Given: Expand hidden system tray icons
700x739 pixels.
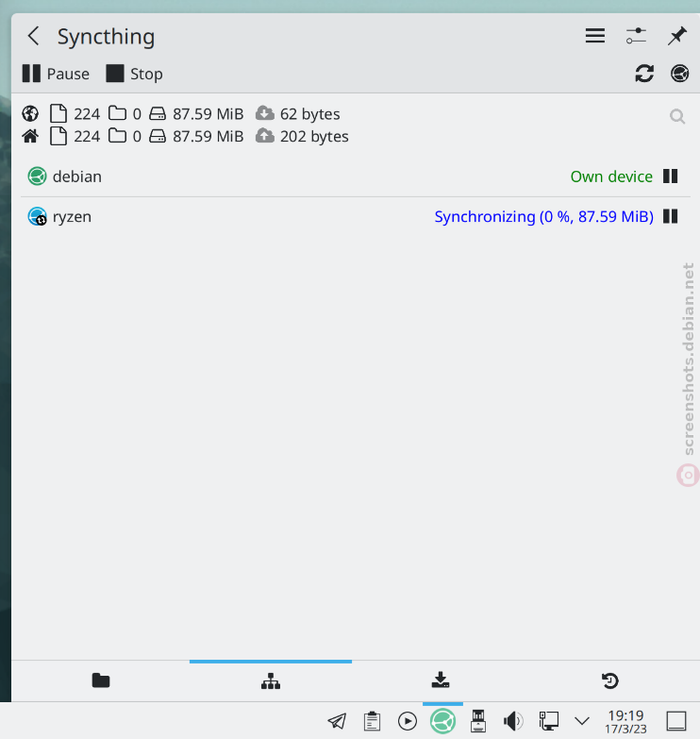Looking at the screenshot, I should pyautogui.click(x=582, y=721).
